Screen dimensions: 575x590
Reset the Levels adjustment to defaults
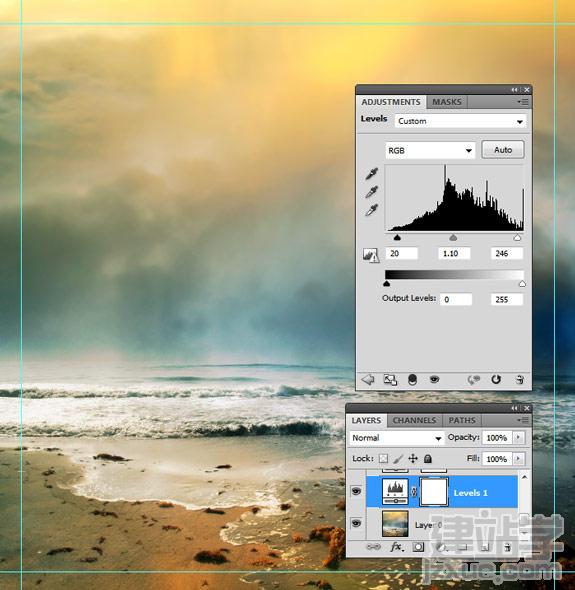[x=496, y=379]
